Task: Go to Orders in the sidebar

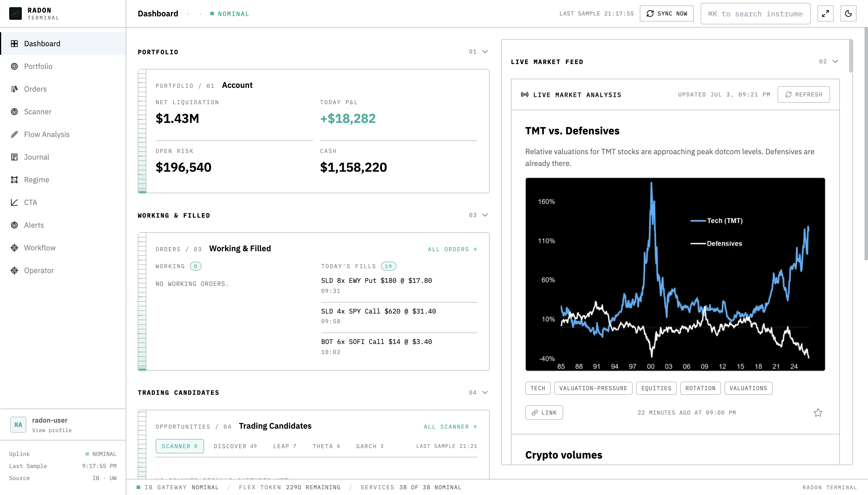Action: point(63,89)
